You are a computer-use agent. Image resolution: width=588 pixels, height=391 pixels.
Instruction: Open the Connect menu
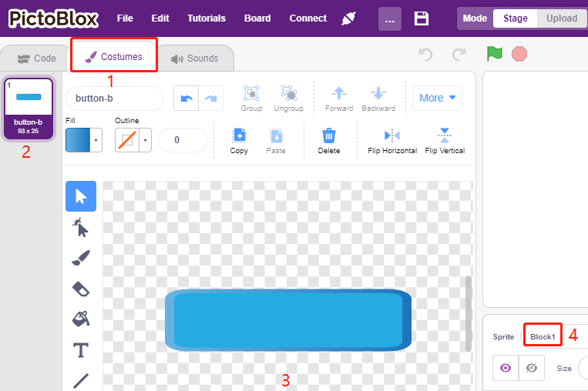(308, 18)
